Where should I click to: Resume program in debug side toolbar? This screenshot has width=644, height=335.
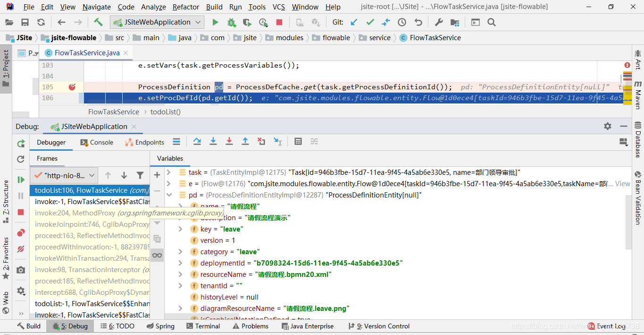coord(21,180)
